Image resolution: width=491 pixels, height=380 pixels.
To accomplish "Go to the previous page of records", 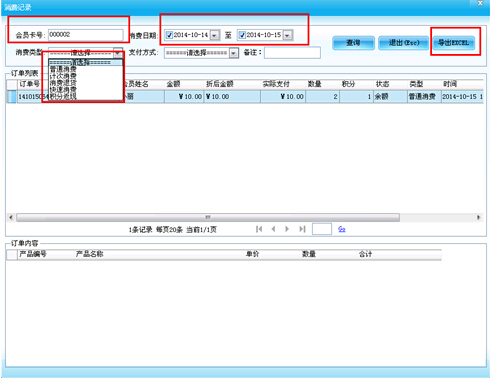I will click(x=273, y=229).
